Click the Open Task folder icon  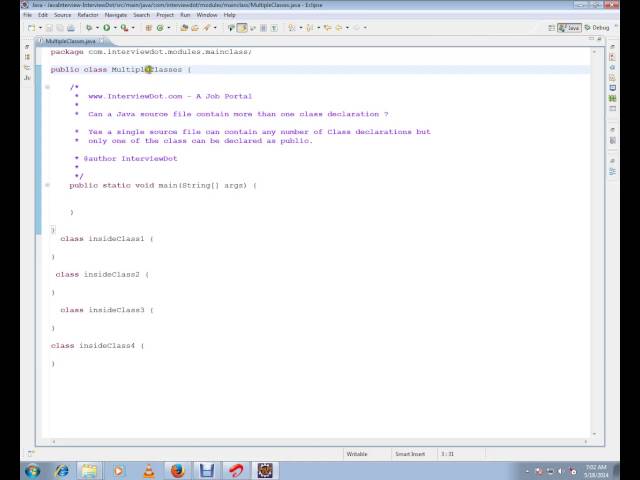195,28
